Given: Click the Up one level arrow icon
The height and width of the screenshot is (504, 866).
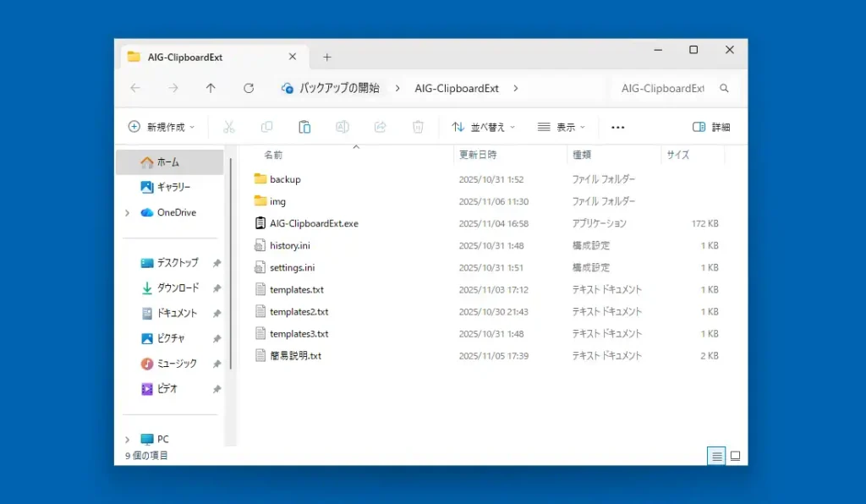Looking at the screenshot, I should (x=211, y=88).
